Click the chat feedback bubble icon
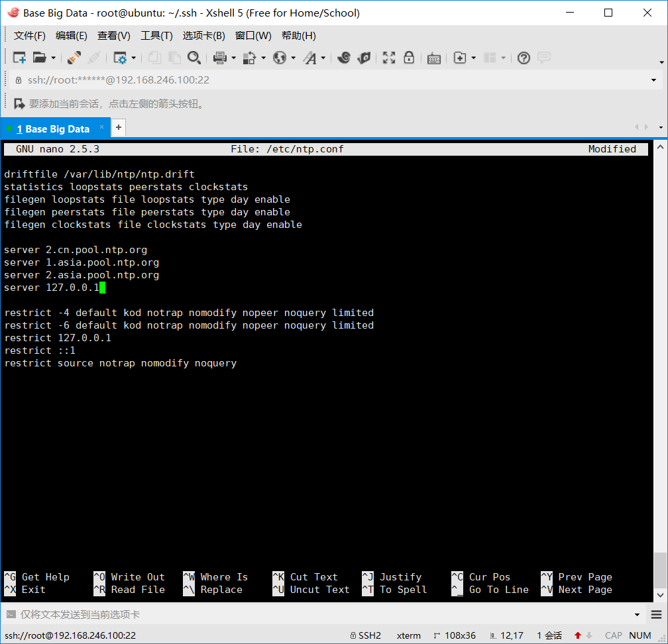 [544, 58]
